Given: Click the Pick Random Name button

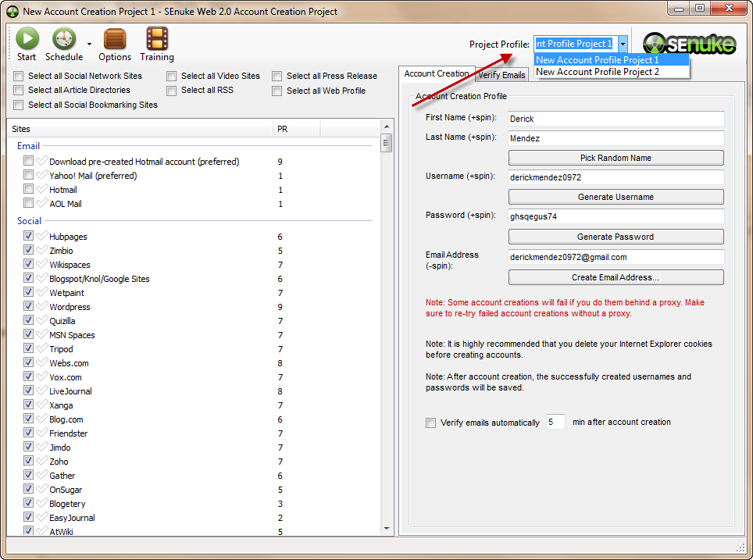Looking at the screenshot, I should click(616, 158).
